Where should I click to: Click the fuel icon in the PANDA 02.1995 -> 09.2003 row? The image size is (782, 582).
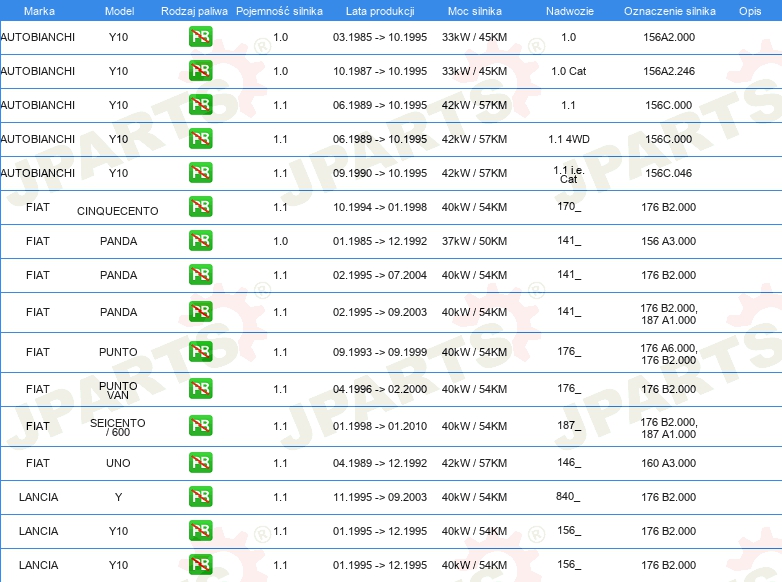pos(200,311)
